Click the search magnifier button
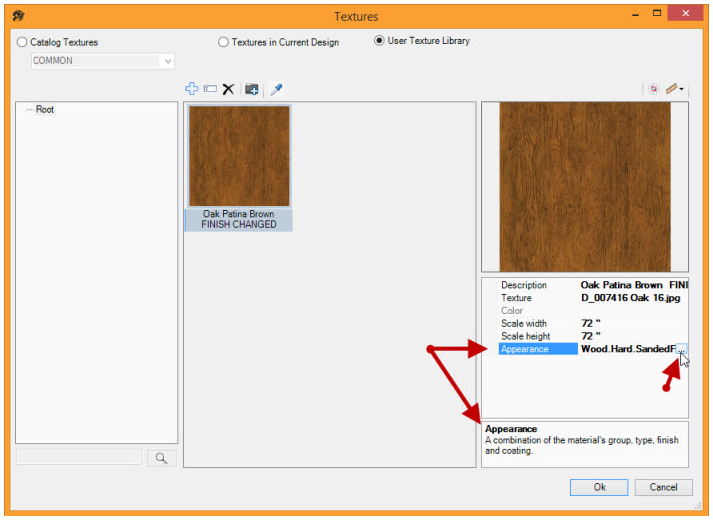The image size is (713, 521). click(x=162, y=458)
